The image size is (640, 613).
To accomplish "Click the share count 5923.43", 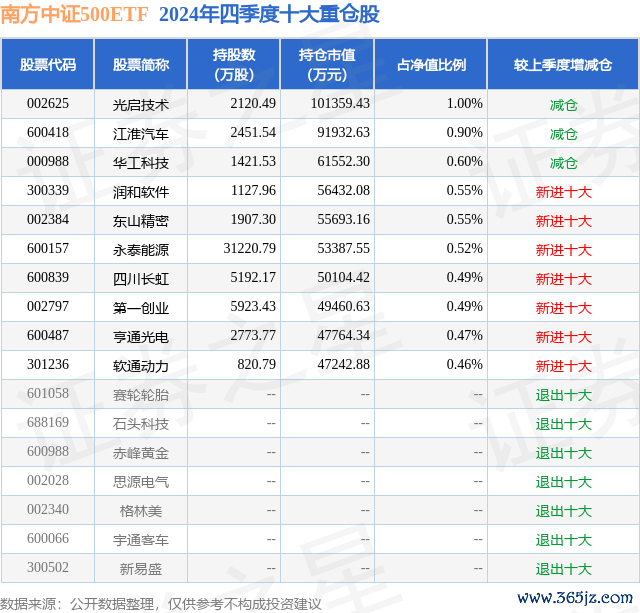I will (253, 306).
